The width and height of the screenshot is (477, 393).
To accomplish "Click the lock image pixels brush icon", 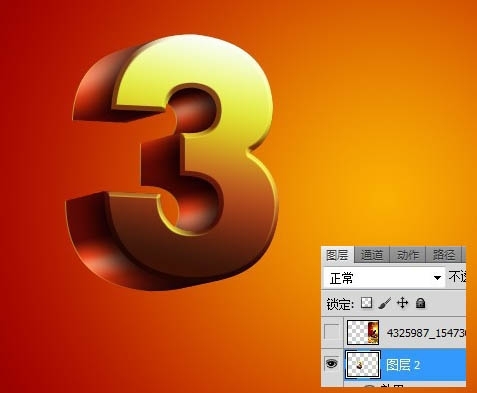I will pos(385,303).
